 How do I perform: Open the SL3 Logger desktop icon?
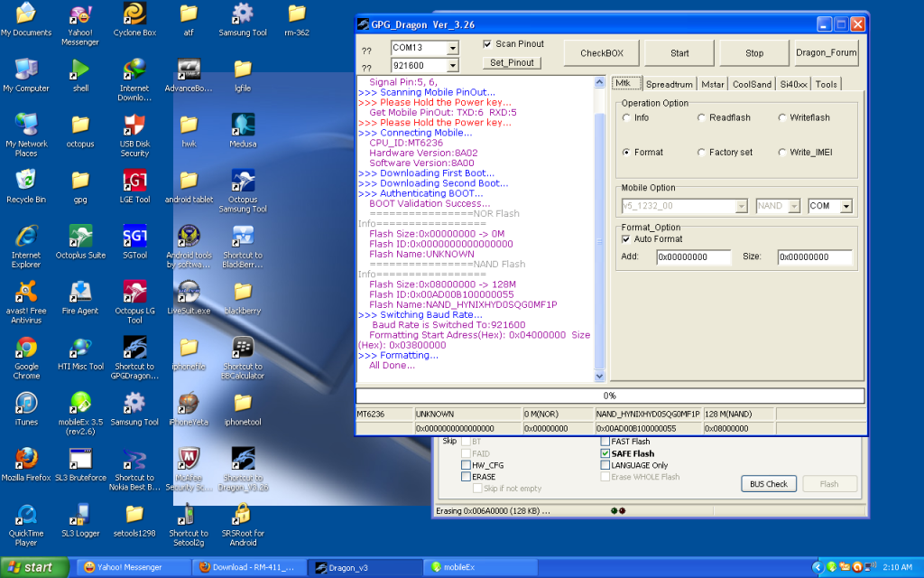coord(80,519)
